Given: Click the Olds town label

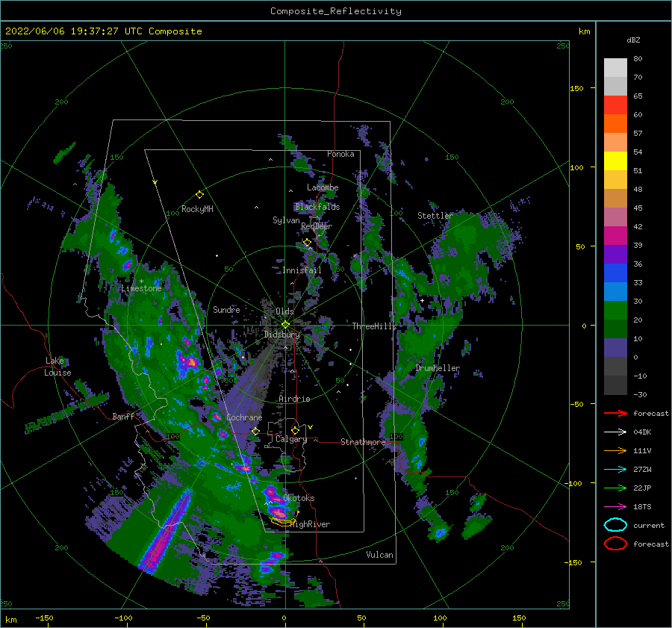Looking at the screenshot, I should [x=284, y=311].
